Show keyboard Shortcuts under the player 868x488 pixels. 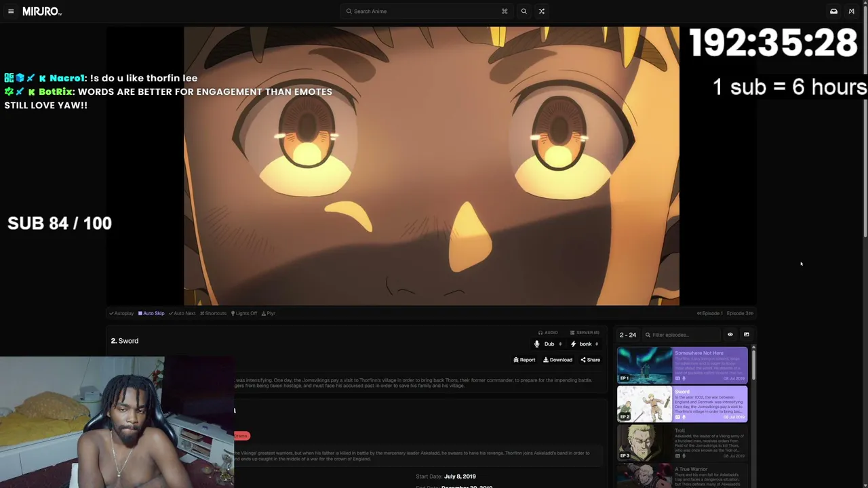(213, 313)
